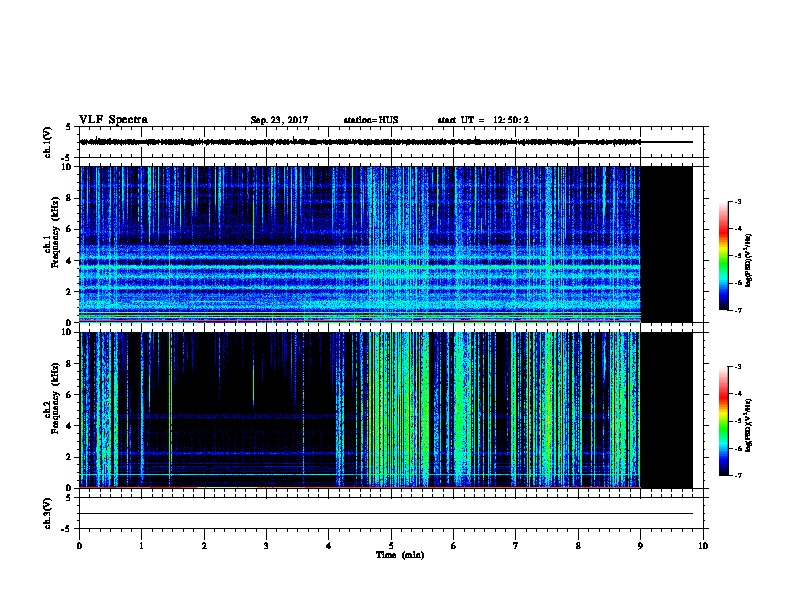Click the "-3" tick on ch.2 color bar
Screen dimensions: 792x612
[737, 367]
